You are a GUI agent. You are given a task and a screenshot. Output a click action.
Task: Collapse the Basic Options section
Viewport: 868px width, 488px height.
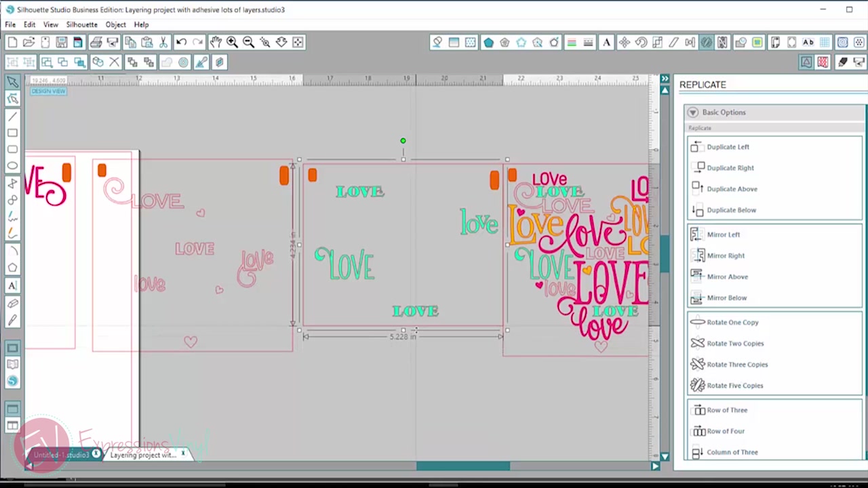(x=693, y=113)
